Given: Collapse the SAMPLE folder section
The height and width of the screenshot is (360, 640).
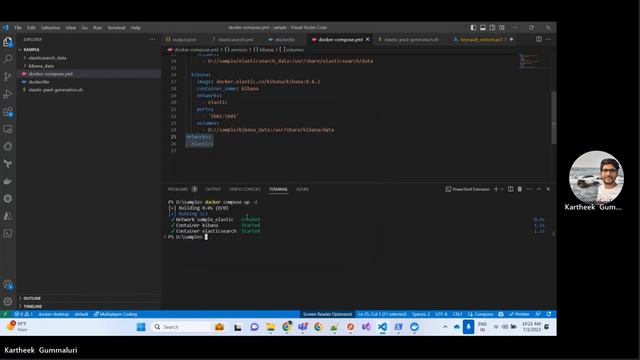Looking at the screenshot, I should tap(89, 49).
